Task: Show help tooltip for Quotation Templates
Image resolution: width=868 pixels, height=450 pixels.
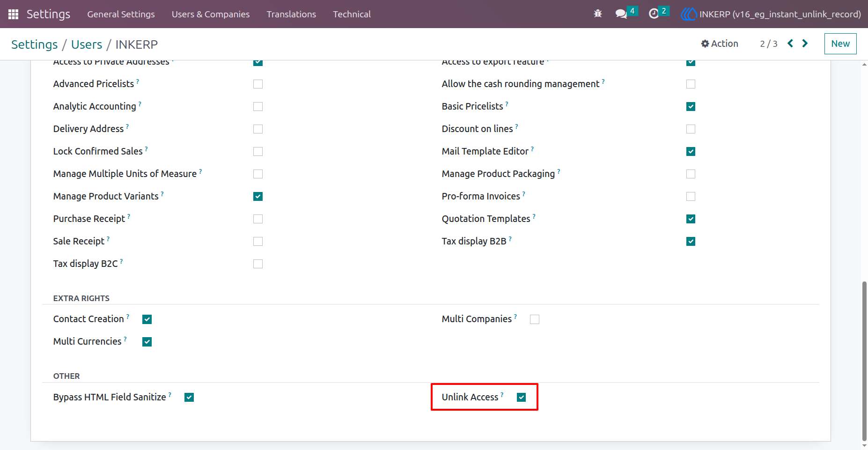Action: (x=534, y=216)
